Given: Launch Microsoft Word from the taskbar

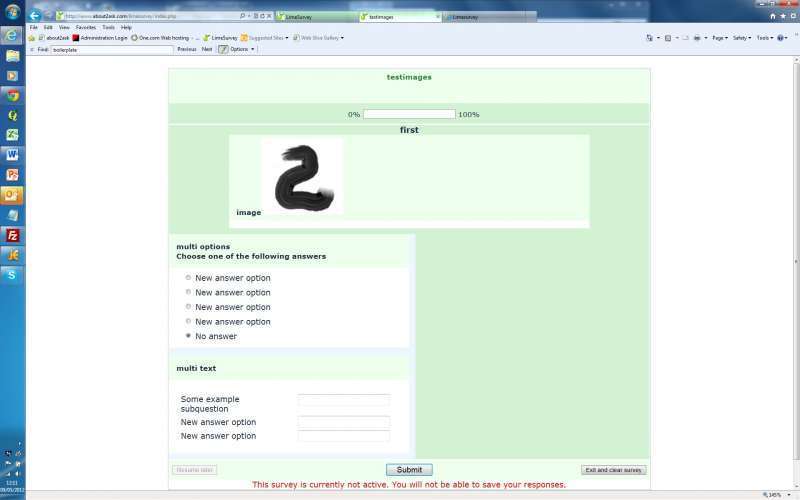Looking at the screenshot, I should [12, 155].
